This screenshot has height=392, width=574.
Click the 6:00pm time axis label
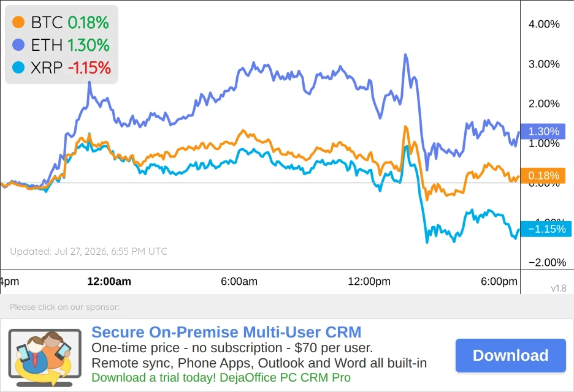(x=499, y=281)
